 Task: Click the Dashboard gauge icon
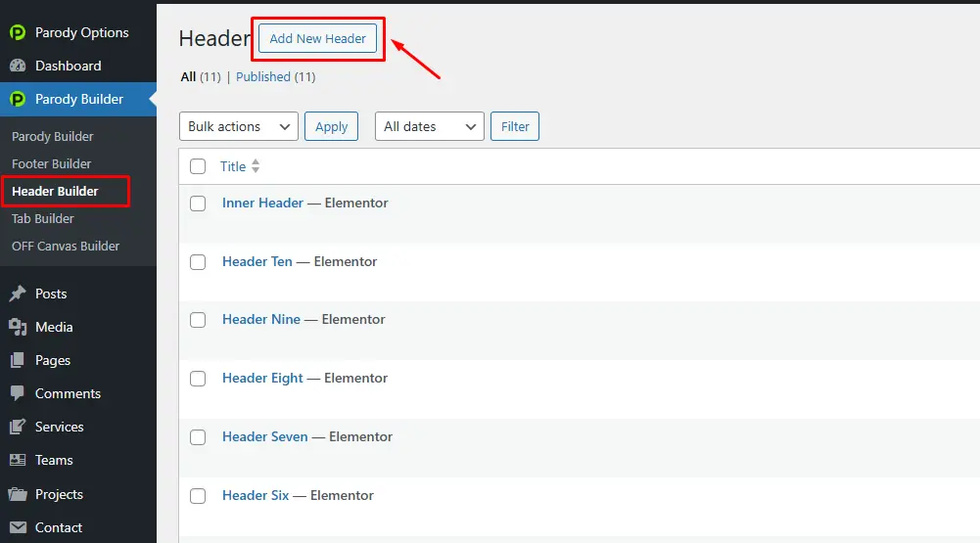click(18, 66)
